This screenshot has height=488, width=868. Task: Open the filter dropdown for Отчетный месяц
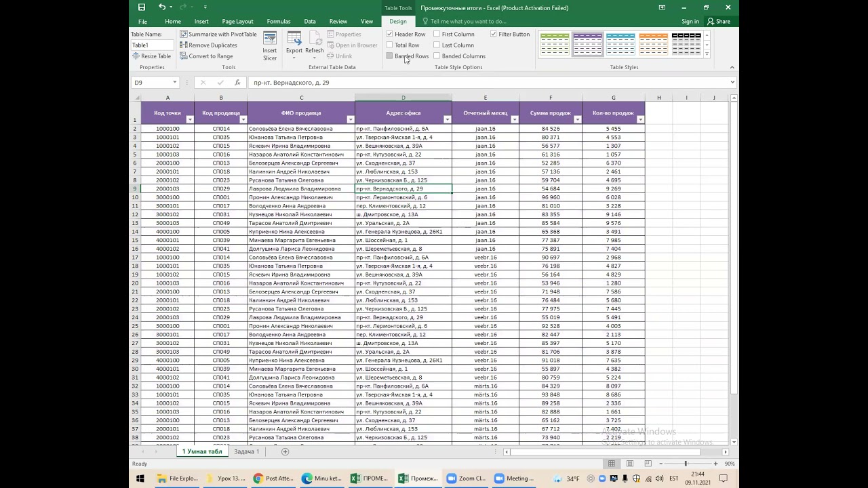[514, 120]
